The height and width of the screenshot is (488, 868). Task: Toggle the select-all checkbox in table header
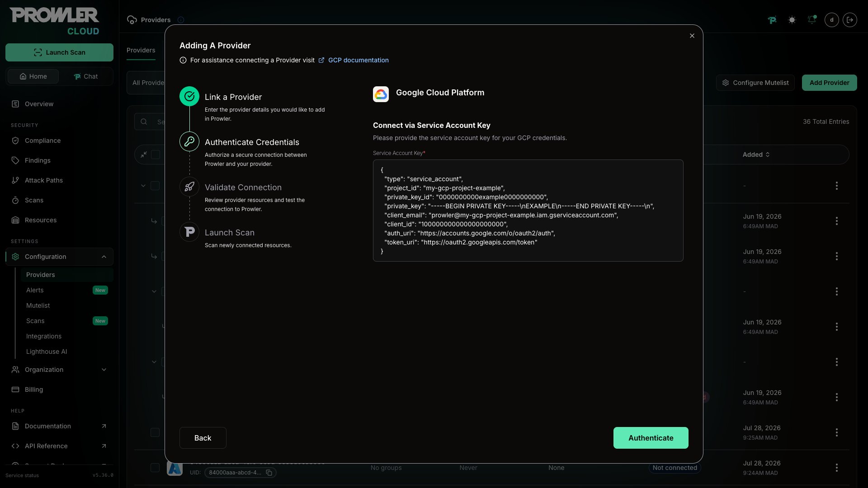(156, 155)
